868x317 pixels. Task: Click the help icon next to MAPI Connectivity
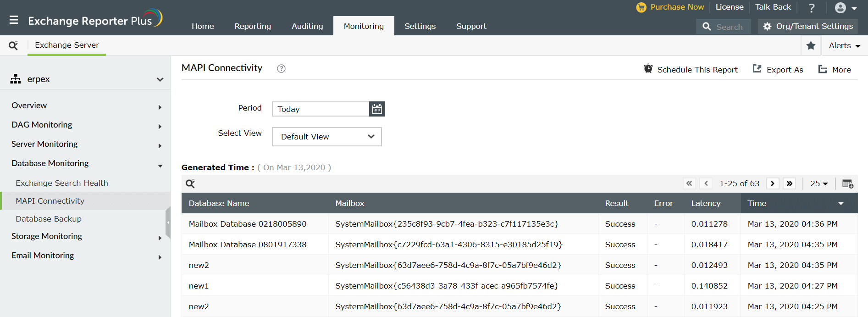tap(281, 69)
